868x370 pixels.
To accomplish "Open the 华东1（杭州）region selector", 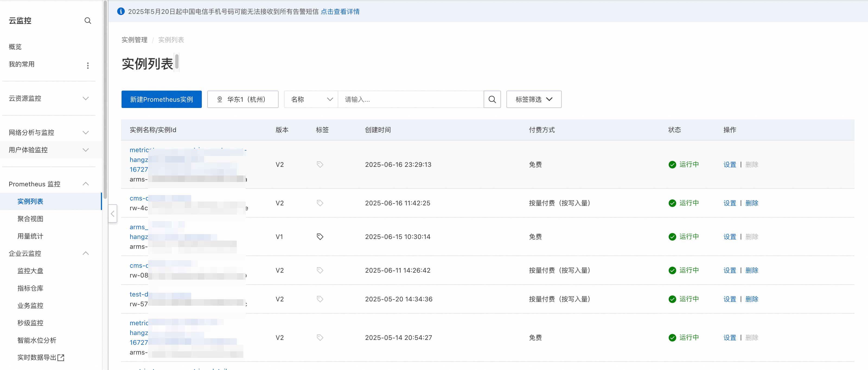I will pos(242,99).
